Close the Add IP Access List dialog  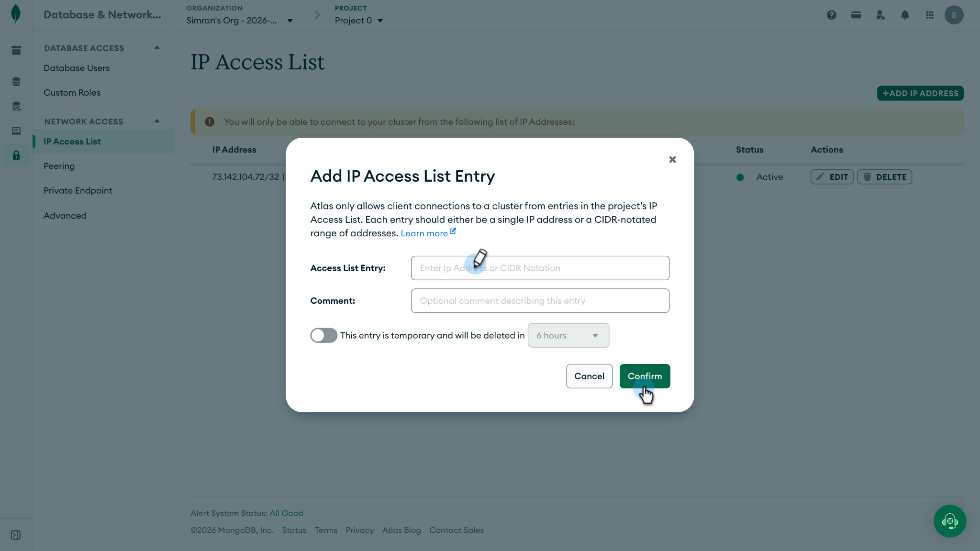[672, 159]
